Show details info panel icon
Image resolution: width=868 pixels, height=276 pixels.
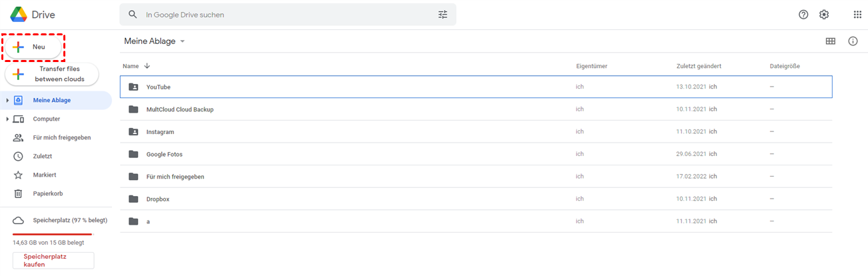pos(853,41)
